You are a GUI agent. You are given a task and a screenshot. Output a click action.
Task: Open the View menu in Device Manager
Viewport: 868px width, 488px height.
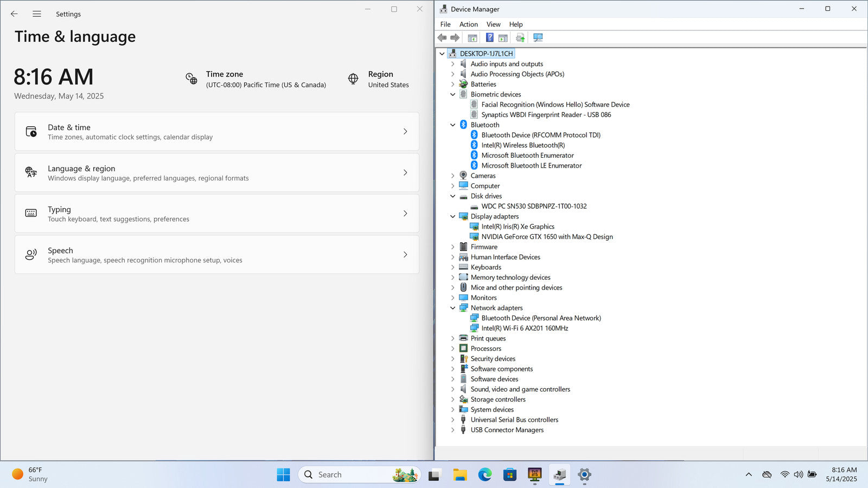pos(494,24)
